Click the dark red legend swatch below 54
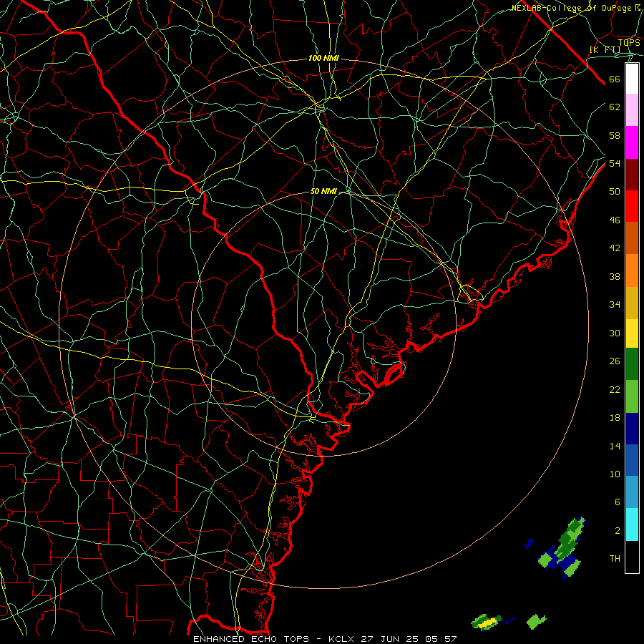Screen dimensions: 644x644 [x=632, y=175]
